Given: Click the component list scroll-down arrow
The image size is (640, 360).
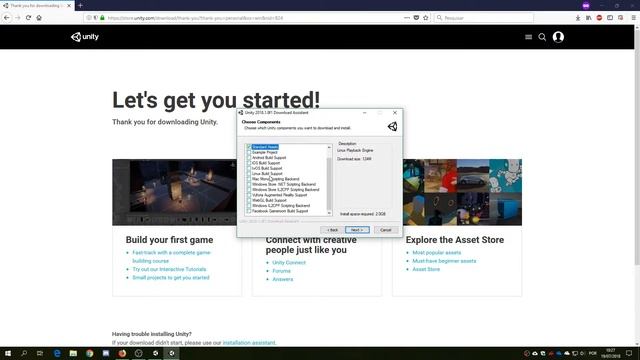Looking at the screenshot, I should point(329,213).
